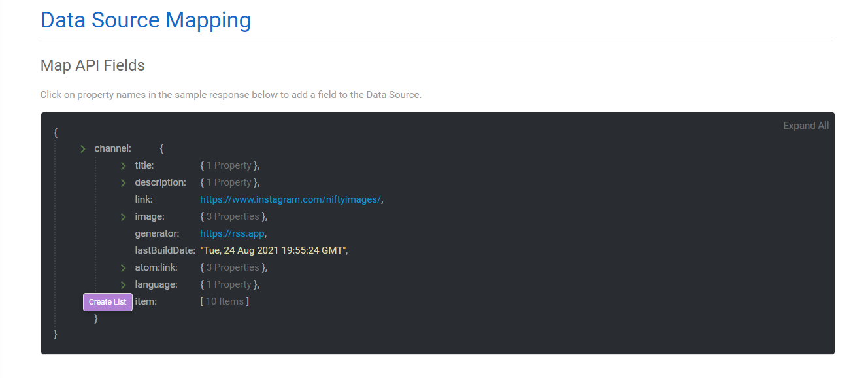The width and height of the screenshot is (868, 378).
Task: Select the image property name
Action: coord(150,216)
